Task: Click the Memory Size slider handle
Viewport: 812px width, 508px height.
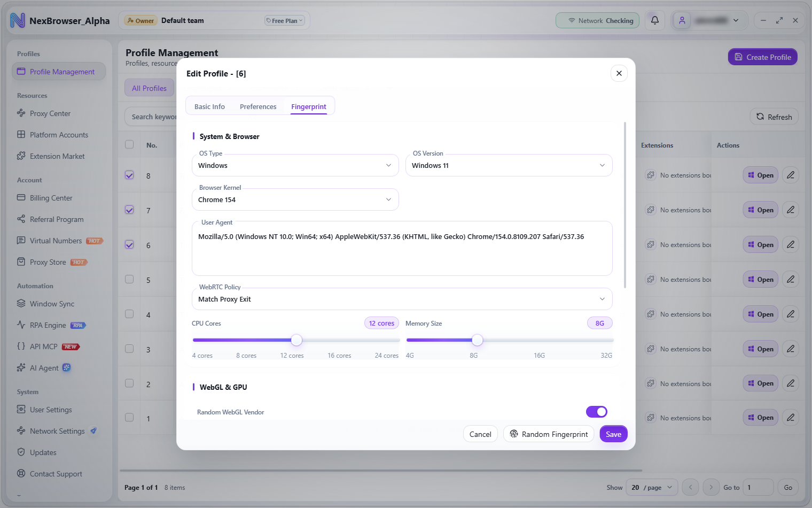Action: pos(477,340)
